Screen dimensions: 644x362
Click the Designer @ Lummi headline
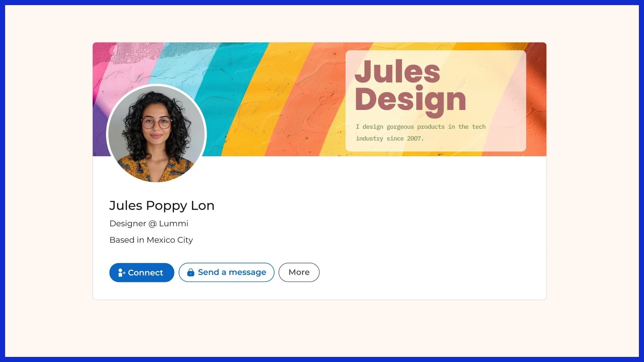point(149,223)
